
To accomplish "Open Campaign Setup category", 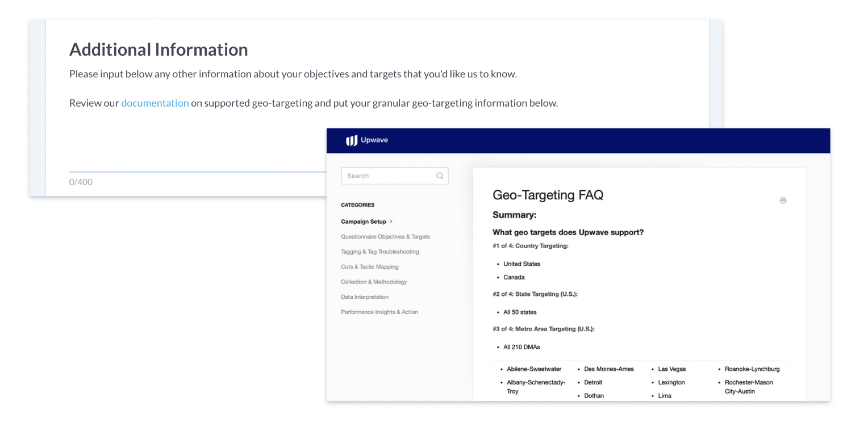I will click(x=364, y=221).
